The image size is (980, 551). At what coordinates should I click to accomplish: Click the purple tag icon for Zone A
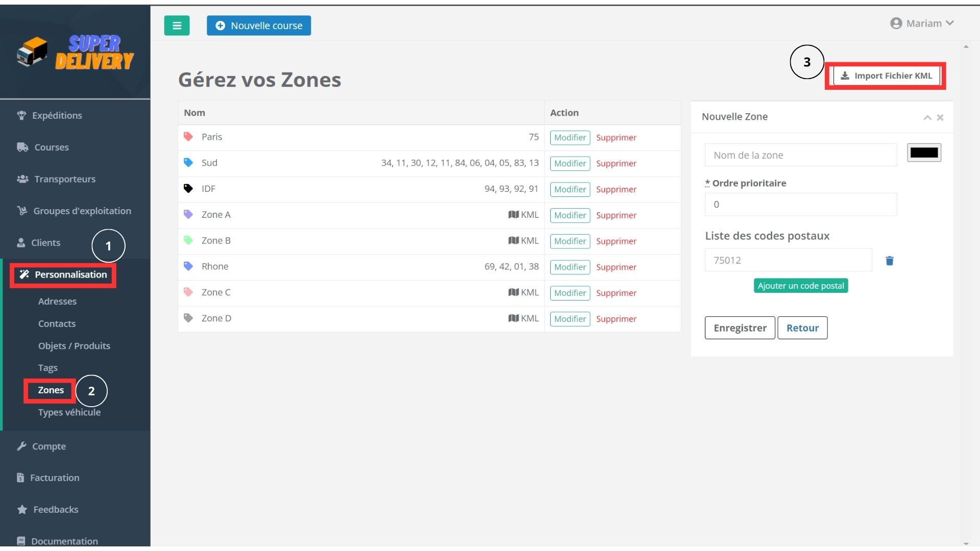pyautogui.click(x=188, y=215)
